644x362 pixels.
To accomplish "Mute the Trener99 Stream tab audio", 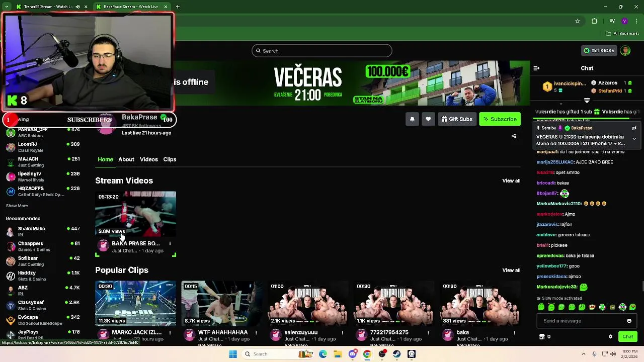I will (77, 7).
